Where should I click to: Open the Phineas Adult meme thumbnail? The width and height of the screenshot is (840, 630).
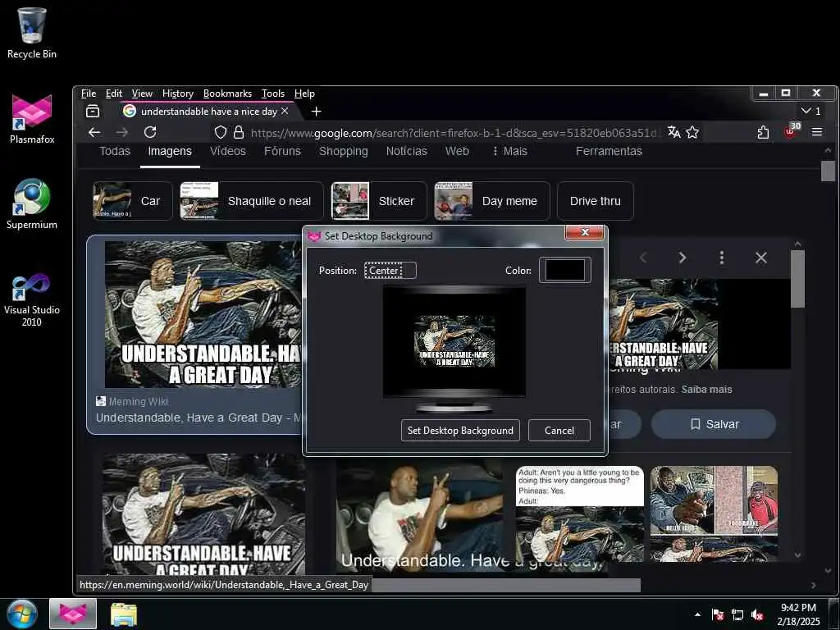pos(580,514)
